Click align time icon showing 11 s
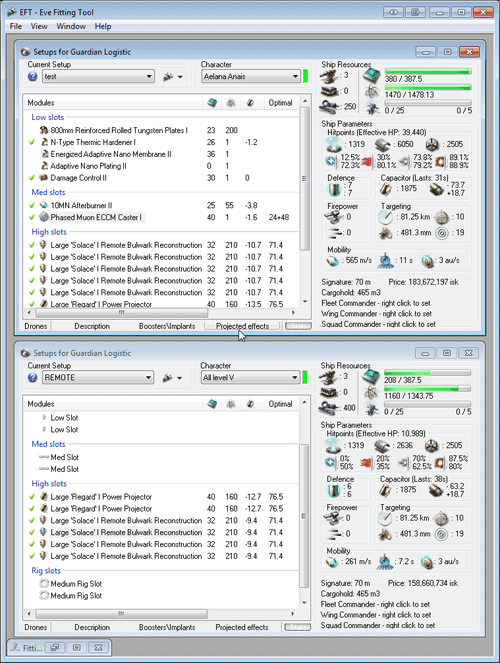 click(x=385, y=260)
